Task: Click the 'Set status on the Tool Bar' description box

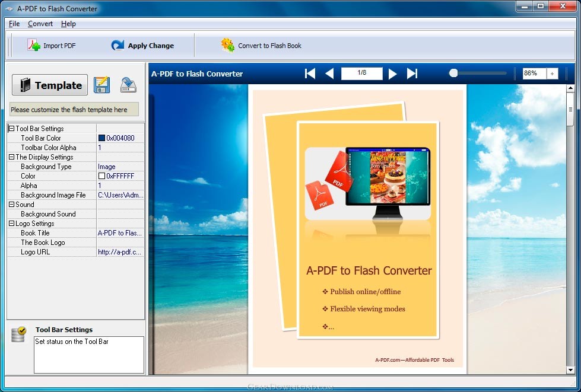Action: [x=89, y=355]
